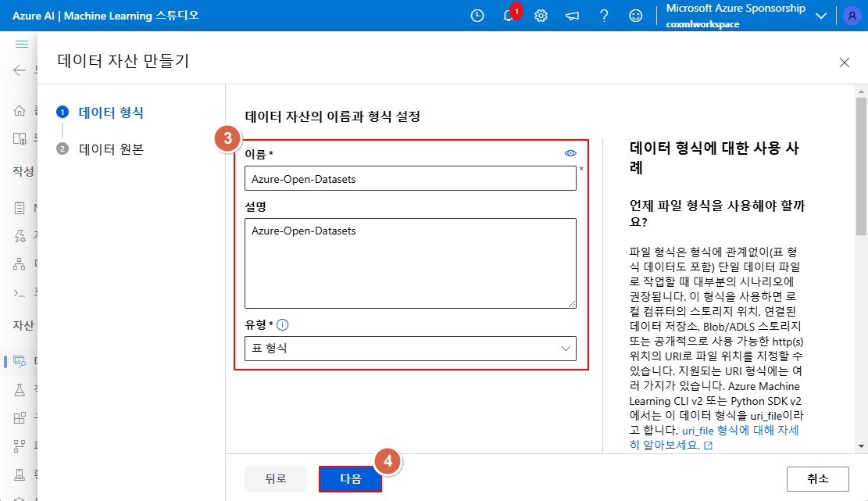Open Jobs flask icon in sidebar
This screenshot has height=501, width=868.
(20, 390)
